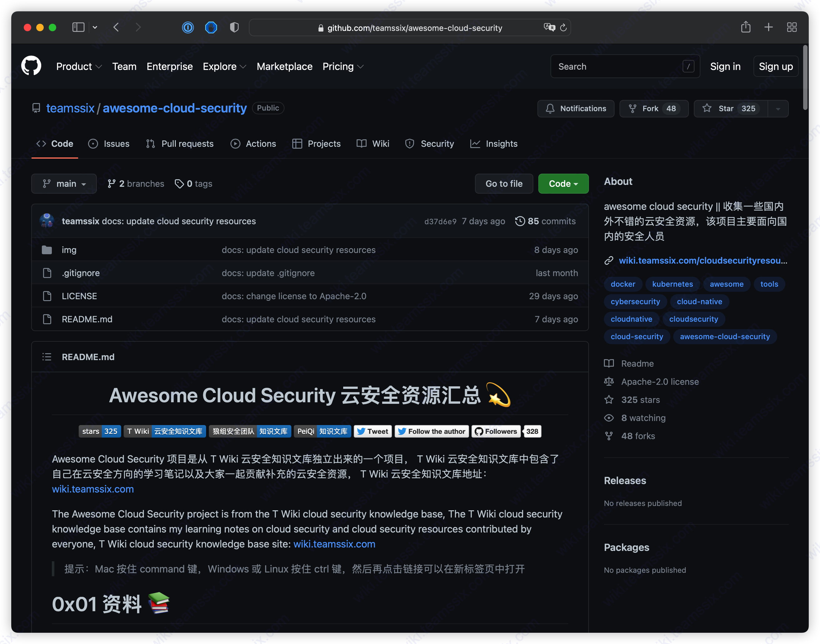This screenshot has height=644, width=820.
Task: Fork the repository with Fork button
Action: [654, 109]
